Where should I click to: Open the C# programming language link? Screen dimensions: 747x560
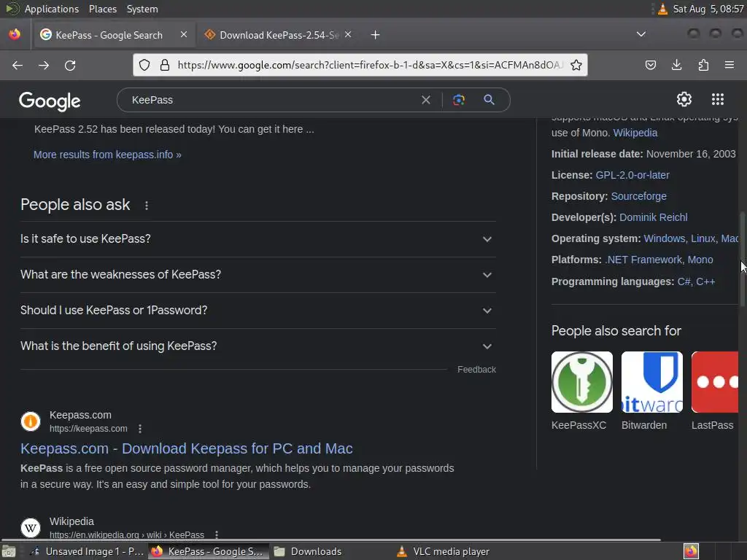[x=684, y=281]
